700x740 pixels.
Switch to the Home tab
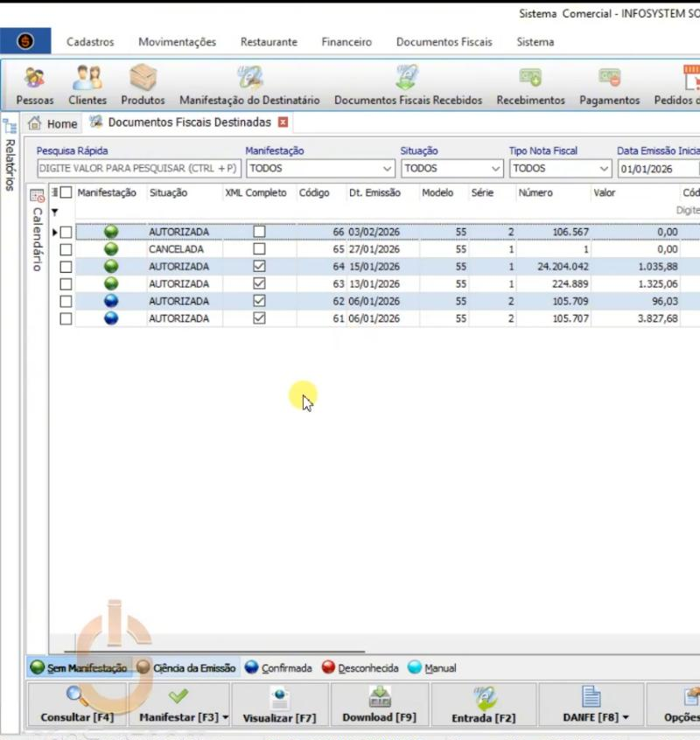coord(52,123)
